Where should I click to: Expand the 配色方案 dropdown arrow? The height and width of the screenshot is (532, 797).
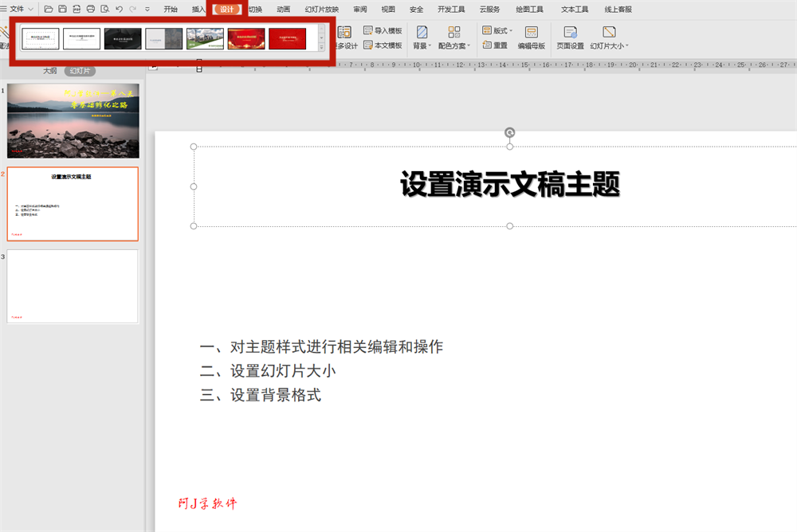[469, 45]
